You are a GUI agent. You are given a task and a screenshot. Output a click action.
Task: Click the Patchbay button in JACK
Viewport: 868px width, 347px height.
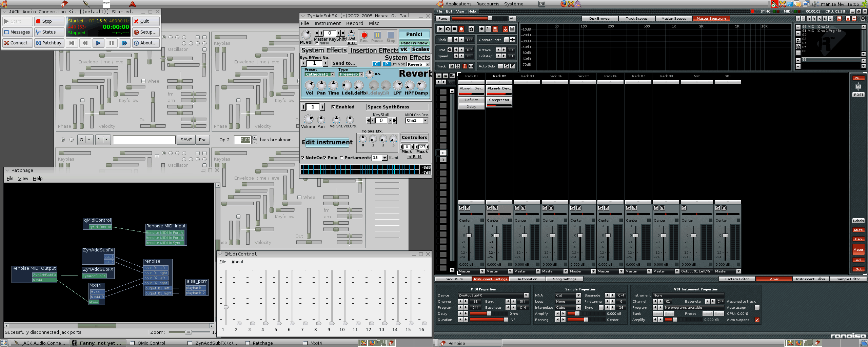pyautogui.click(x=49, y=43)
